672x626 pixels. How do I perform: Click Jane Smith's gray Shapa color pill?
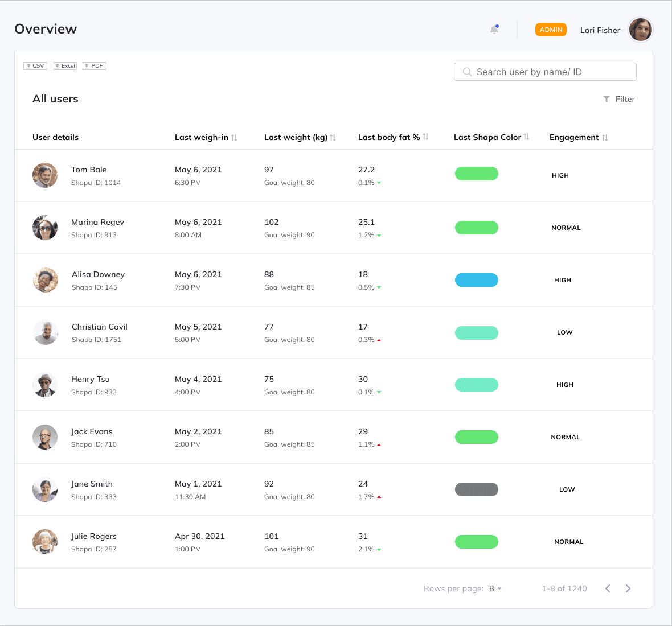click(x=476, y=489)
